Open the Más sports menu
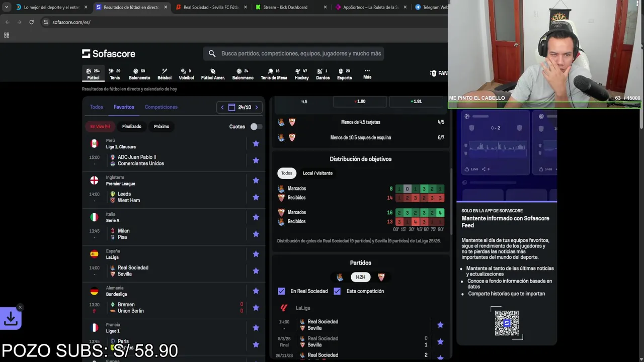 [x=367, y=74]
